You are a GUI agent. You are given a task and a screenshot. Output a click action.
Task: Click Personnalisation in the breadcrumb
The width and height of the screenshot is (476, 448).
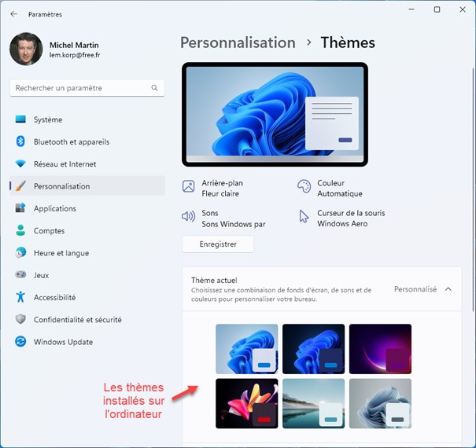238,42
